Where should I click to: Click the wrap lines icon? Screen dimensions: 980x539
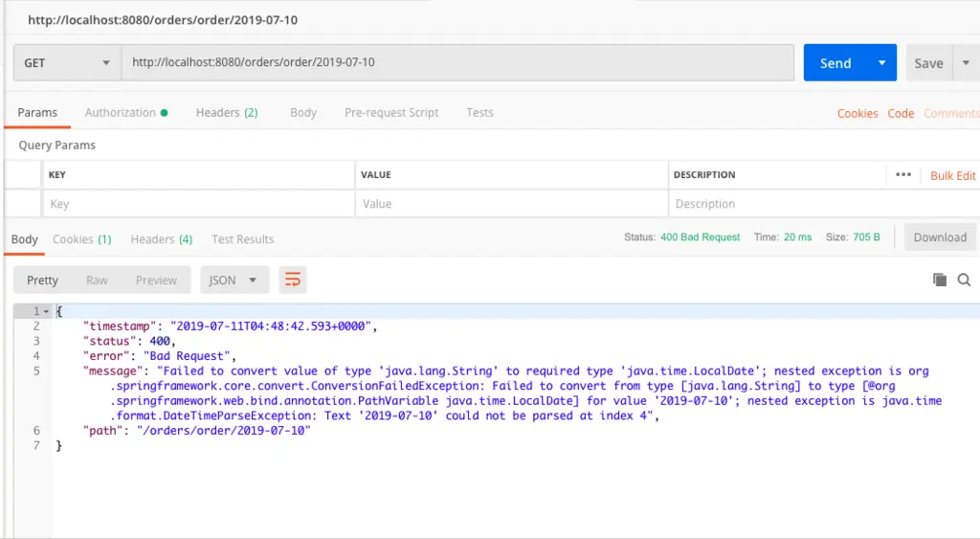click(293, 280)
